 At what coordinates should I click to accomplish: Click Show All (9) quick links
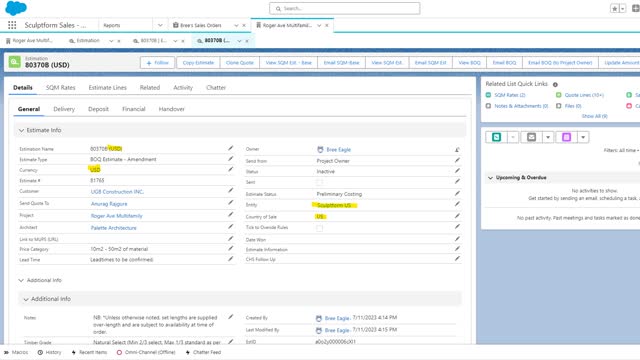[x=594, y=116]
